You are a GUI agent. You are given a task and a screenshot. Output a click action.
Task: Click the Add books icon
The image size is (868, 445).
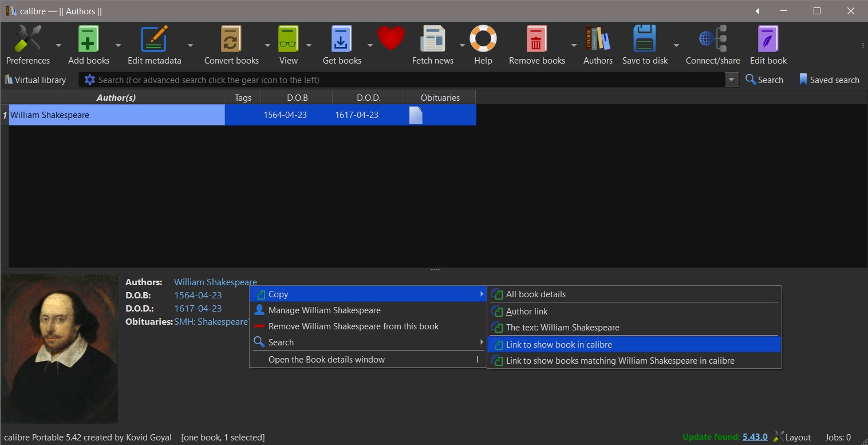click(x=88, y=40)
